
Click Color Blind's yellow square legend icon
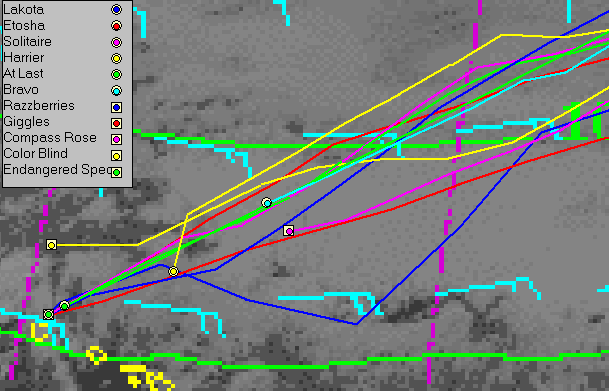tap(116, 156)
